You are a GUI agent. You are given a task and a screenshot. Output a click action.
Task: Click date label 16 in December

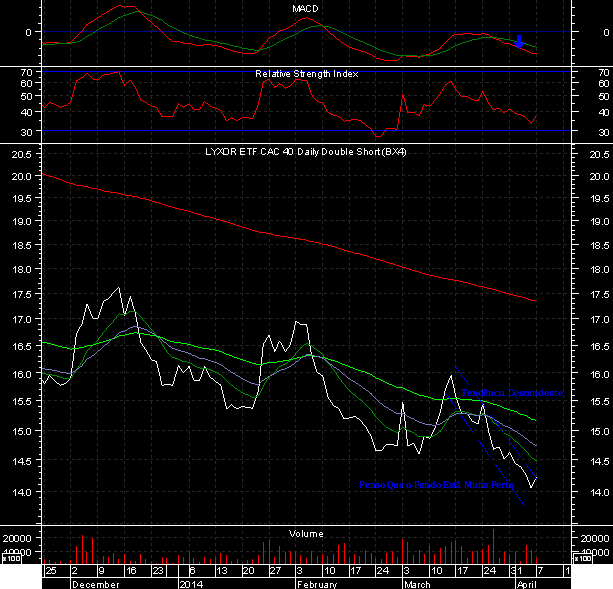coord(131,571)
